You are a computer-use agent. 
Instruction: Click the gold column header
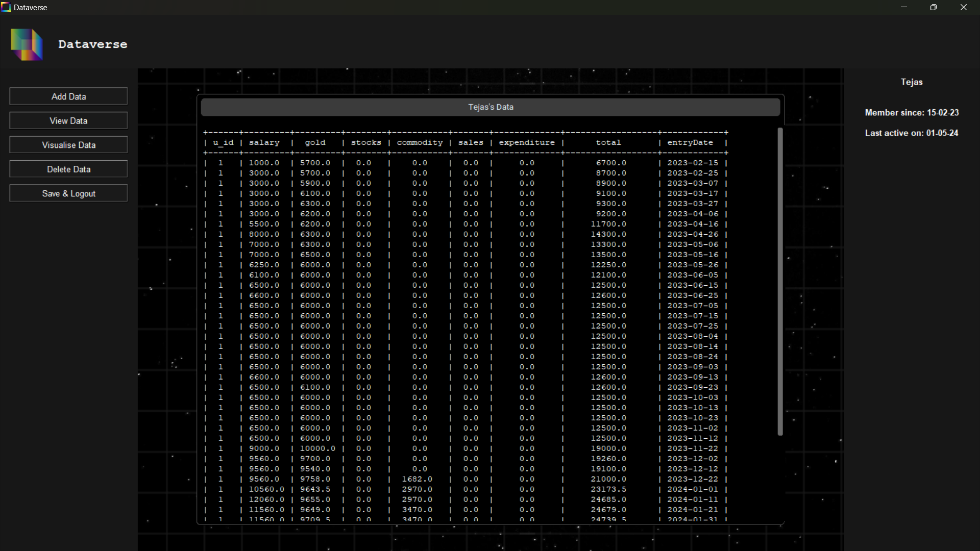pyautogui.click(x=315, y=142)
